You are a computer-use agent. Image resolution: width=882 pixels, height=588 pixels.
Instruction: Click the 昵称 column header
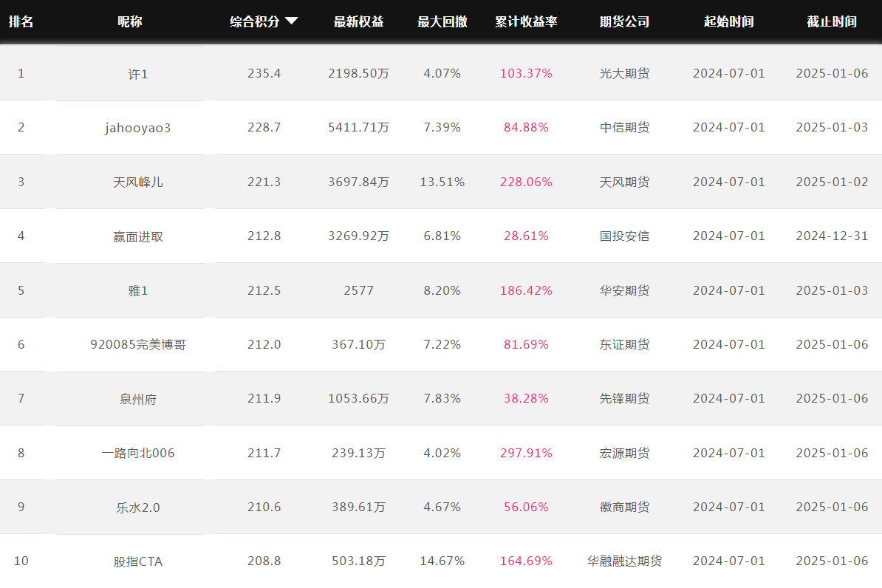pos(130,21)
